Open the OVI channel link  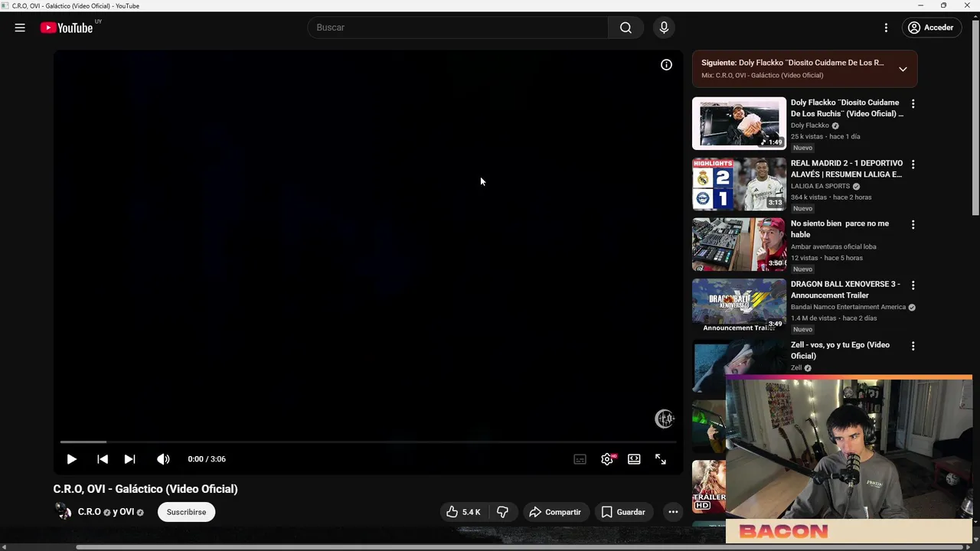pyautogui.click(x=127, y=512)
